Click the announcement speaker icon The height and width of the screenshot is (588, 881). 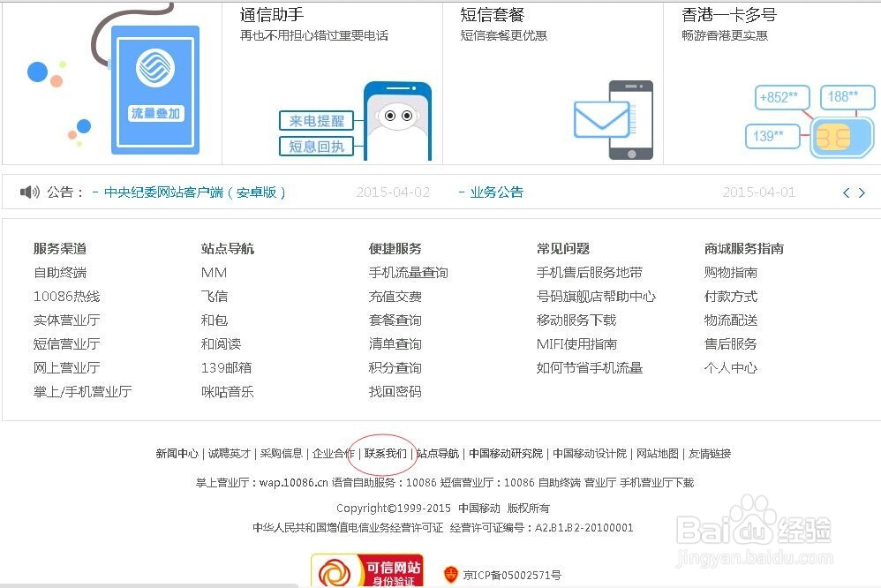[29, 192]
